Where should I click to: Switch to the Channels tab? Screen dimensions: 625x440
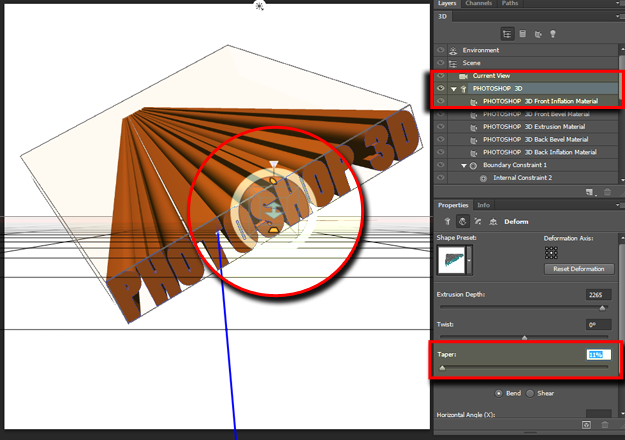[x=479, y=4]
